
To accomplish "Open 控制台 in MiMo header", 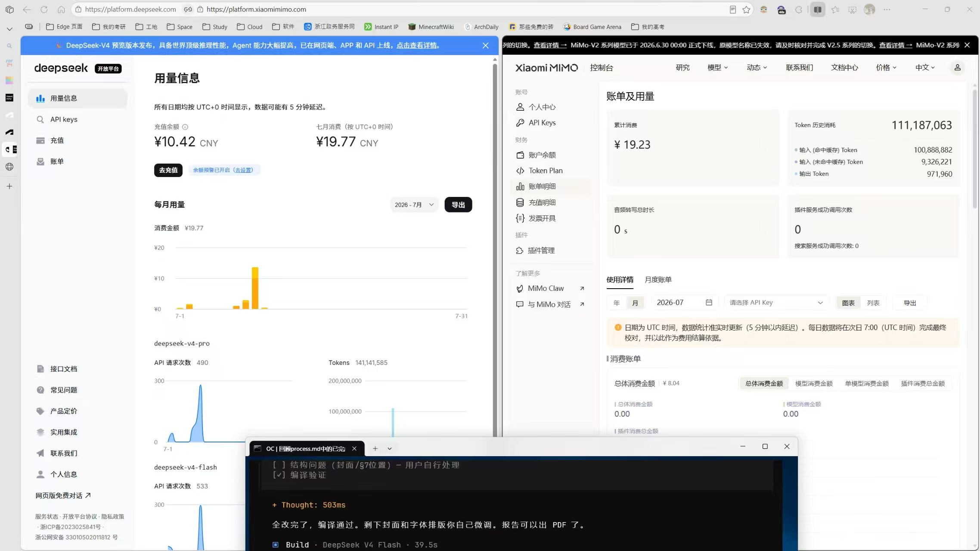I will [602, 68].
